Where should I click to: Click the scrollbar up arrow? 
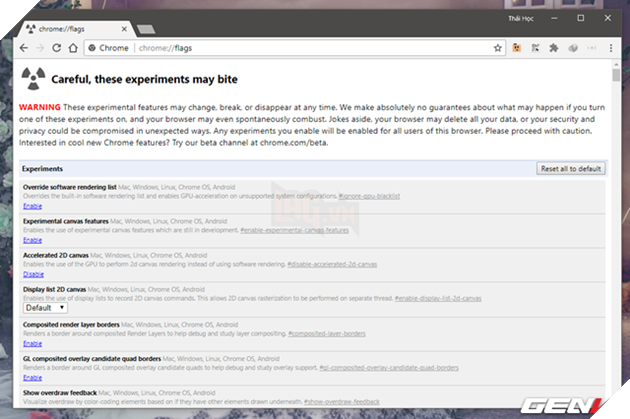[616, 64]
